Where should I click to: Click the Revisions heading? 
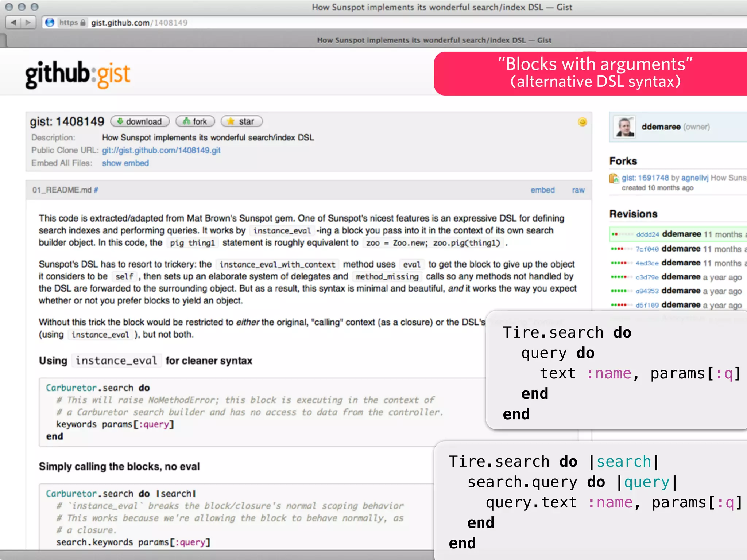633,214
